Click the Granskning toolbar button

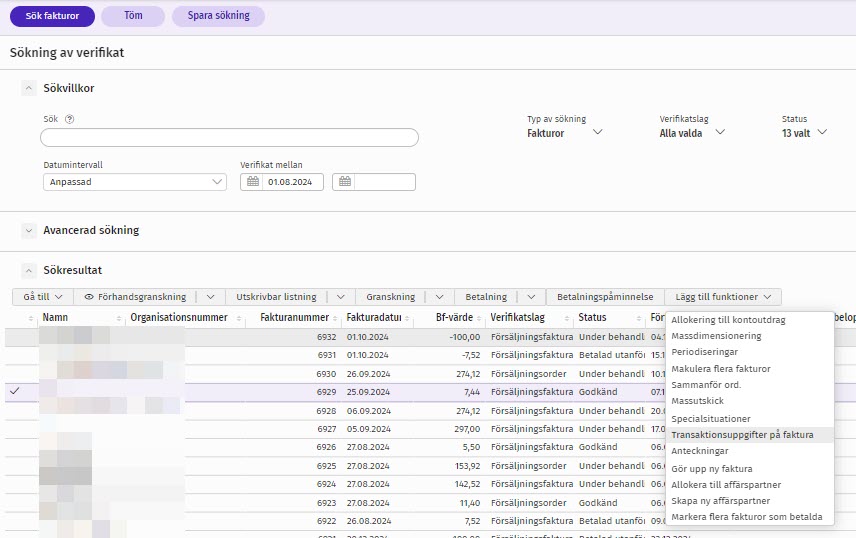click(390, 297)
